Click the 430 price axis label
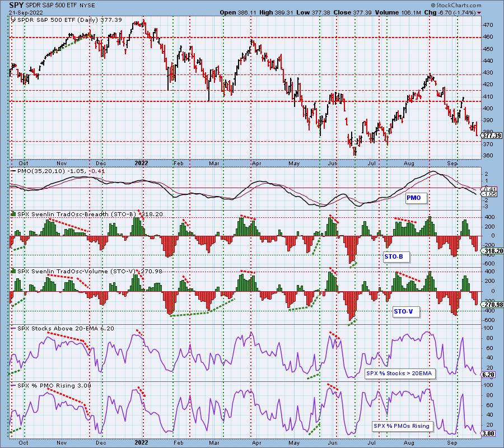The image size is (504, 448). pyautogui.click(x=488, y=73)
